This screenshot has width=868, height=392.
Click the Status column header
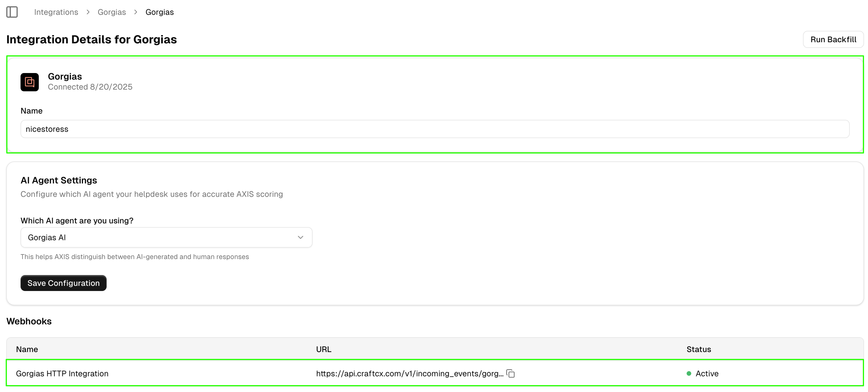699,349
